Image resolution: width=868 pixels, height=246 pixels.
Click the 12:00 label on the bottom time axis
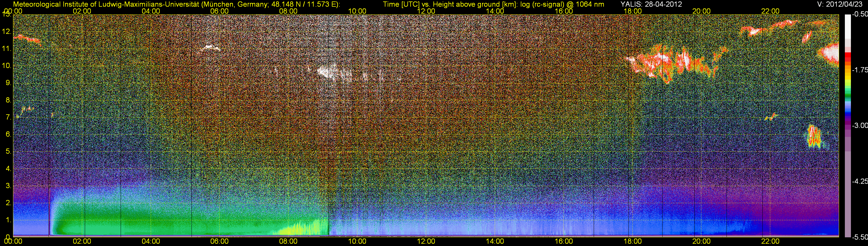[x=426, y=241]
